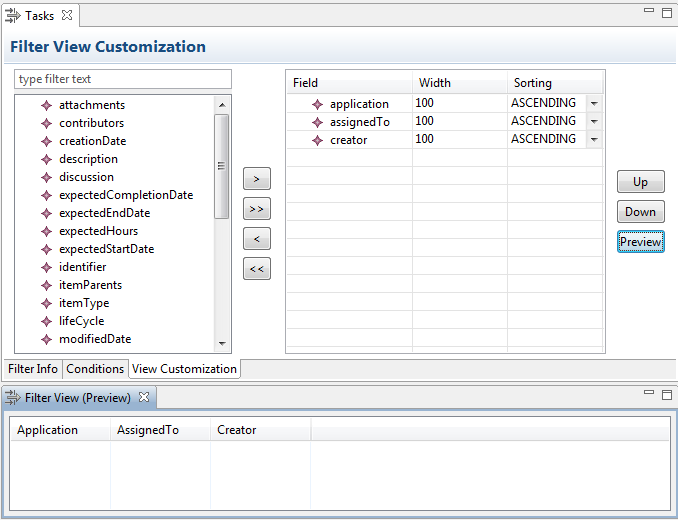Click the Tasks view tab icon
Viewport: 678px width, 520px height.
14,15
